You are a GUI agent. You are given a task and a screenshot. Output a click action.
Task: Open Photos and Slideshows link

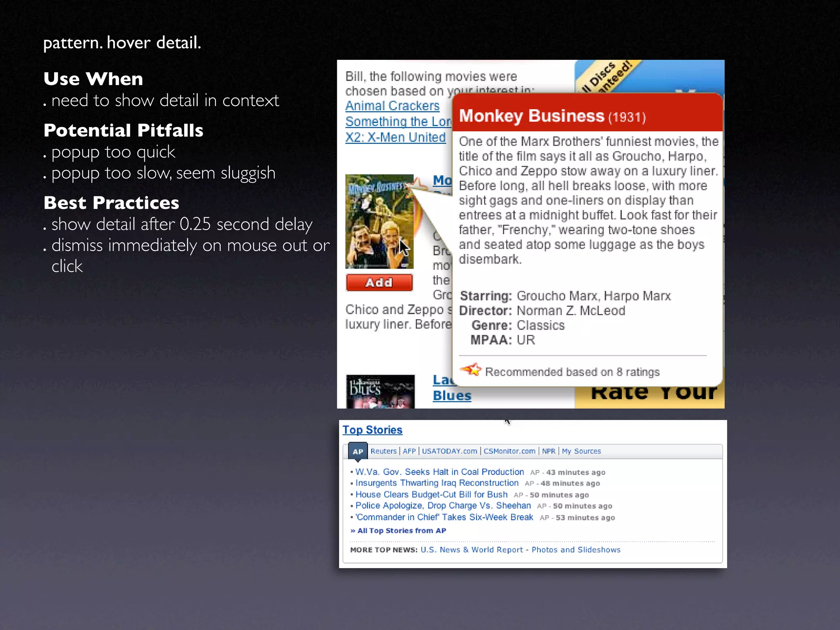pyautogui.click(x=576, y=550)
